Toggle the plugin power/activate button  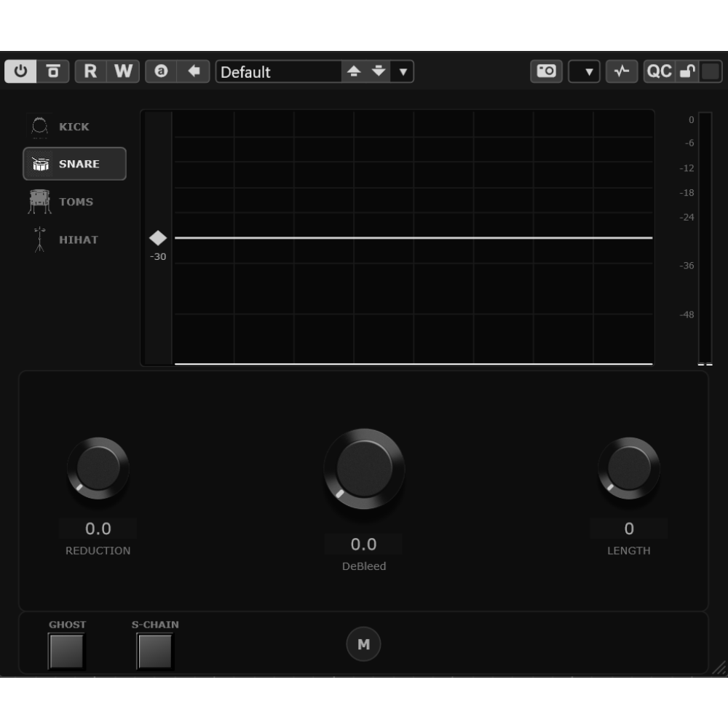20,71
